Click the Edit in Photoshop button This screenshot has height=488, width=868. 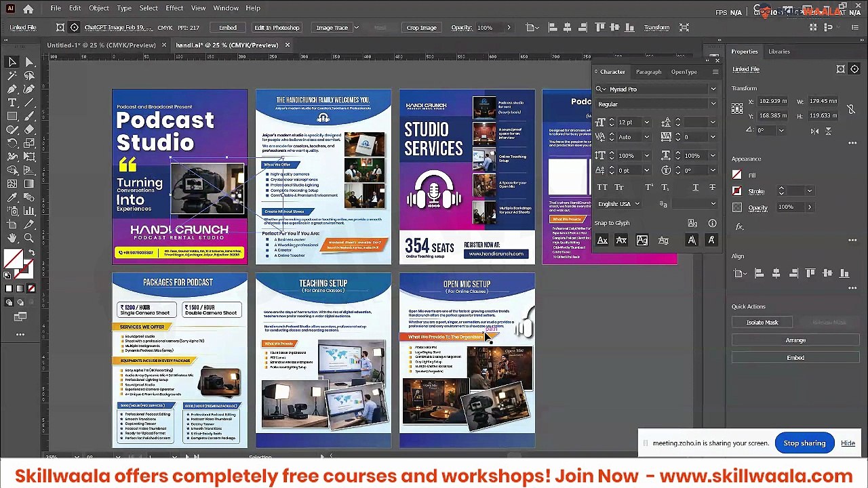pyautogui.click(x=277, y=28)
